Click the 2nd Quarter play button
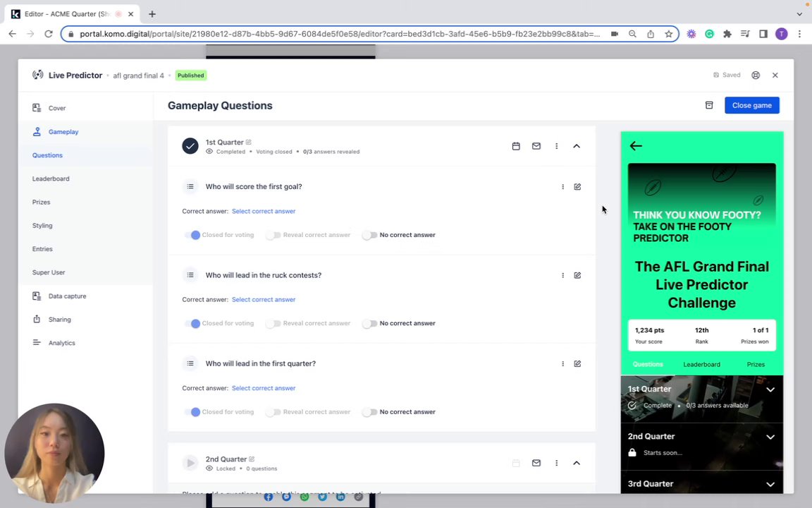 pos(190,463)
